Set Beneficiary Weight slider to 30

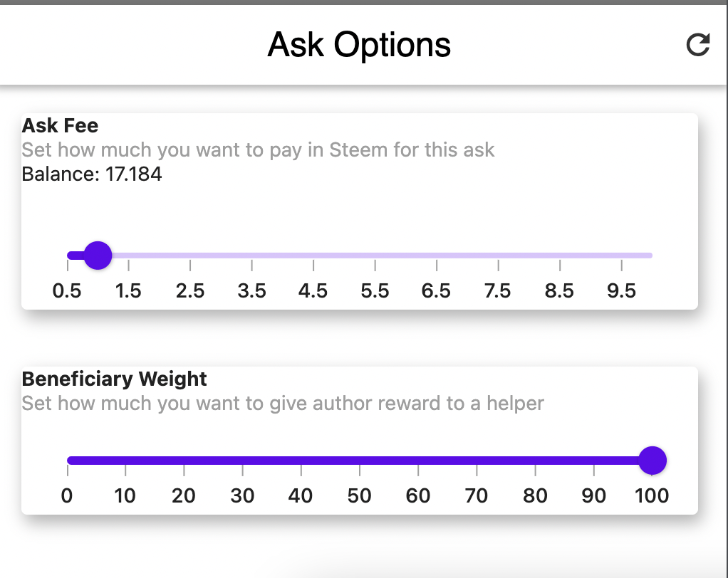tap(242, 460)
